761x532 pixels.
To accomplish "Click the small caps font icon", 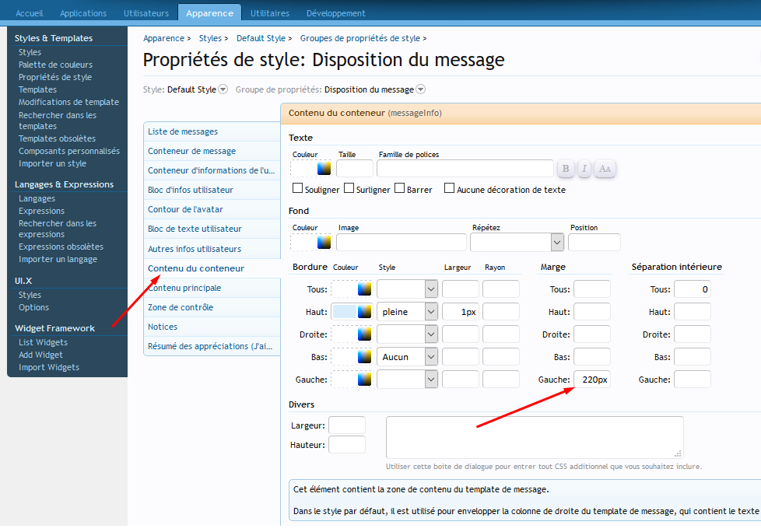I will (605, 169).
